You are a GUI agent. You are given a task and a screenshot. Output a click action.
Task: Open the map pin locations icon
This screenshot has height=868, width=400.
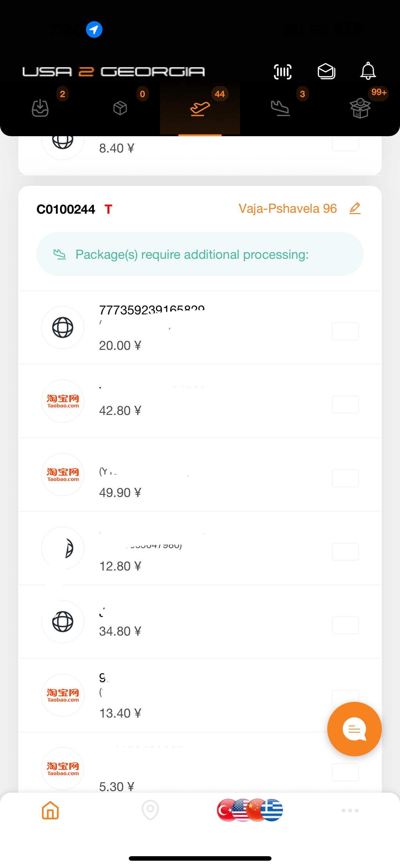pyautogui.click(x=150, y=810)
